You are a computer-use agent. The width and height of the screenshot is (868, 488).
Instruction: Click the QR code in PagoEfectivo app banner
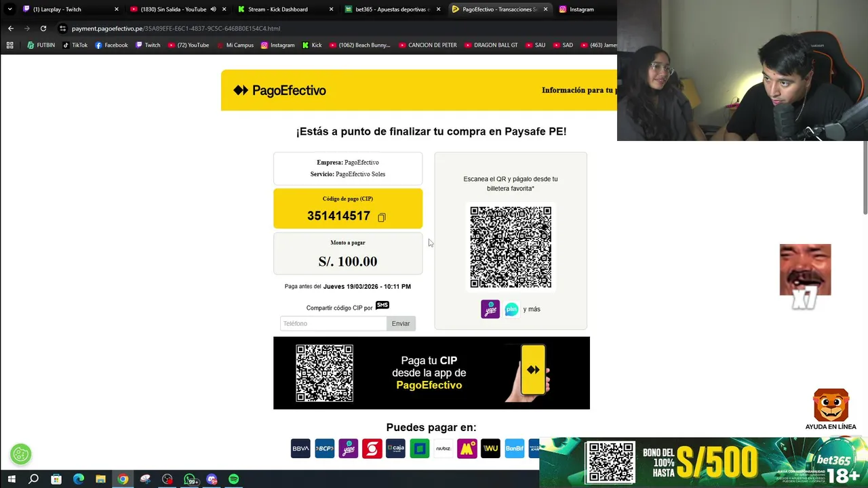(x=324, y=373)
